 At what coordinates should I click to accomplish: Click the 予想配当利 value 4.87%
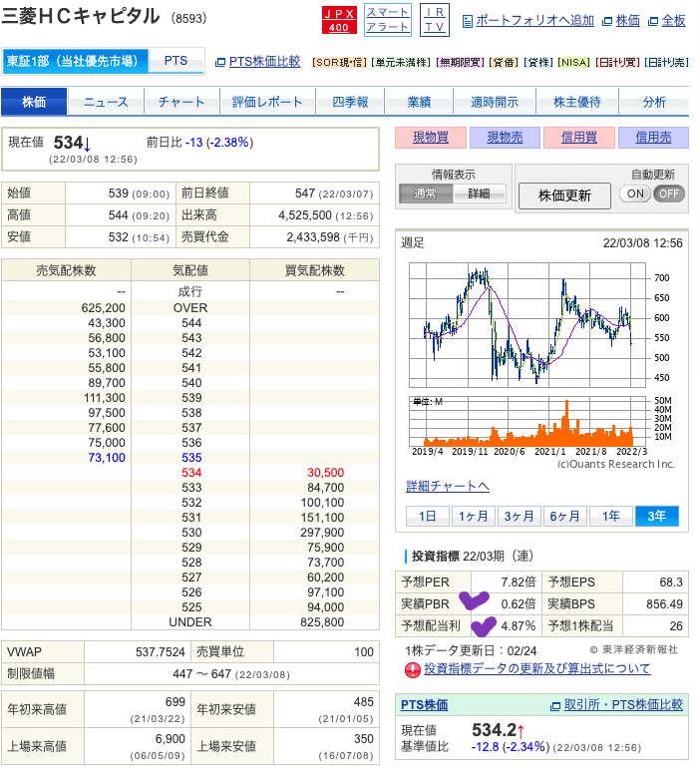click(518, 626)
